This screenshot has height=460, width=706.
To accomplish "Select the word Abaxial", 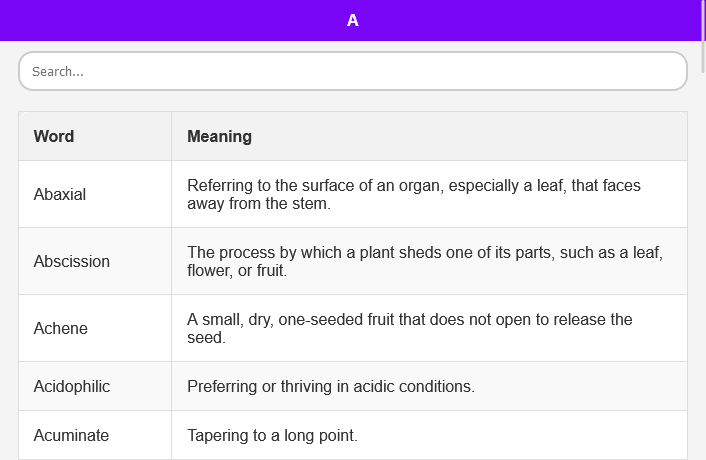I will click(x=60, y=194).
